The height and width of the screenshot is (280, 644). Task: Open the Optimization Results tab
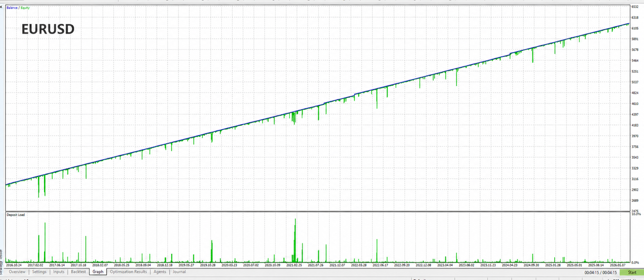(128, 272)
